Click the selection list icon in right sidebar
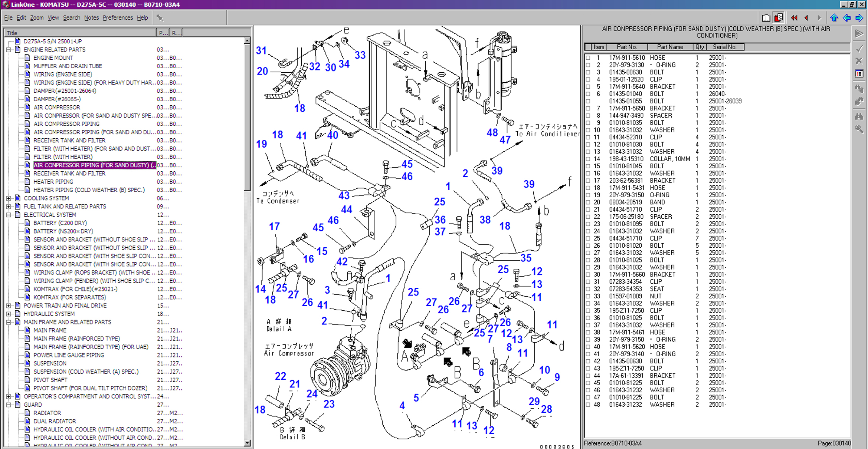Viewport: 868px width, 449px height. pyautogui.click(x=859, y=74)
